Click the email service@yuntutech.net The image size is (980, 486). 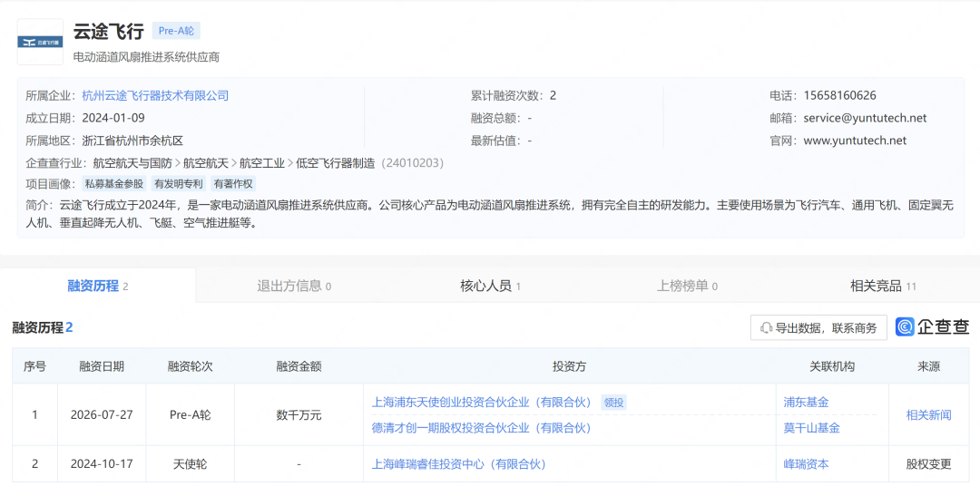[865, 118]
